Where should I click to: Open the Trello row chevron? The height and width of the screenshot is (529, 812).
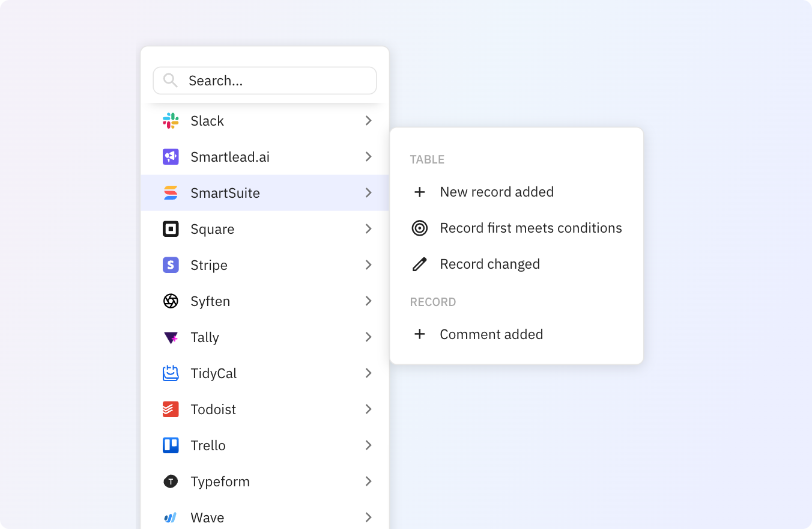coord(369,445)
